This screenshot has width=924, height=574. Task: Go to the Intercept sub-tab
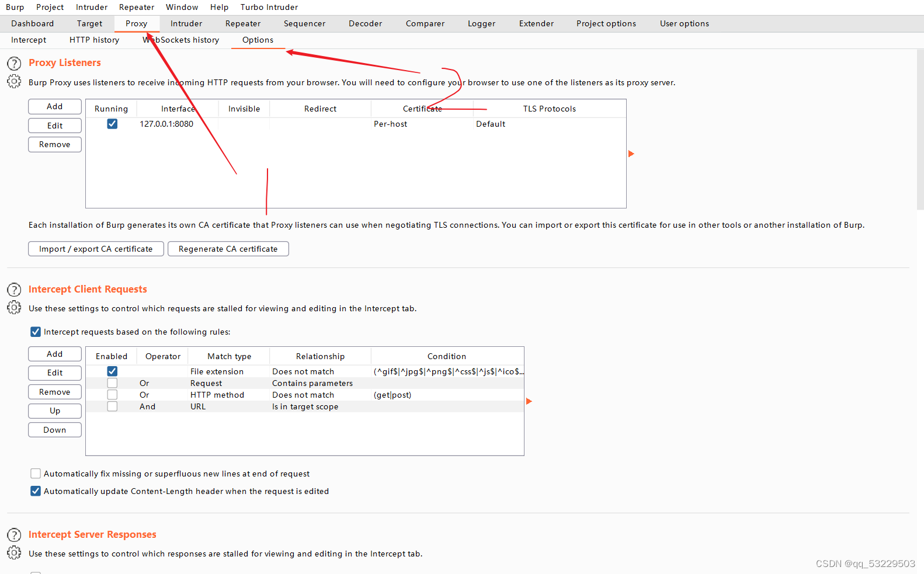(29, 40)
